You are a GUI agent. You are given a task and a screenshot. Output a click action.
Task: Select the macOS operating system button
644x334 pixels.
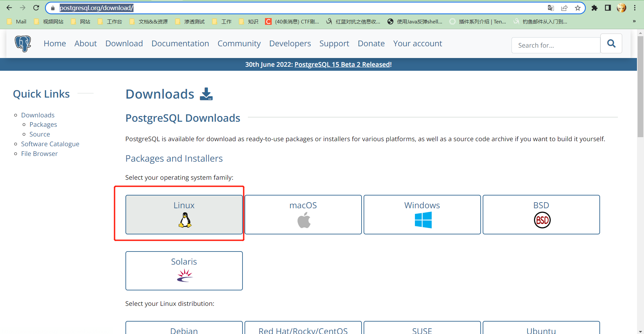303,215
